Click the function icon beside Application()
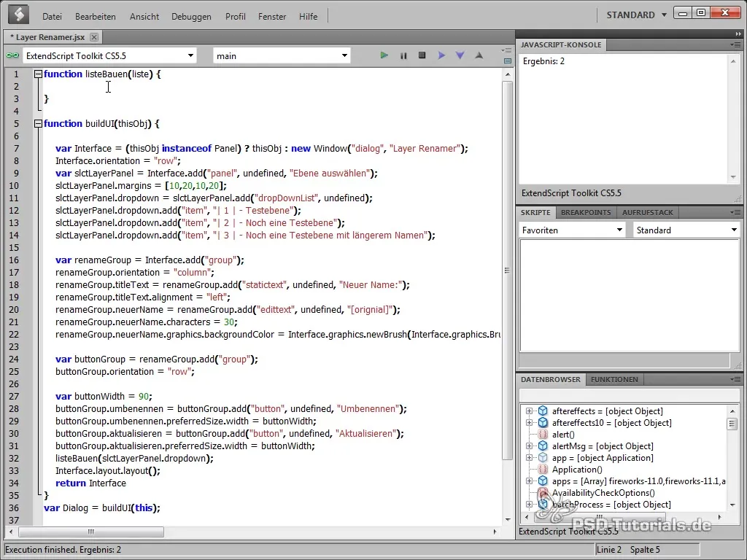Screen dimensions: 747x560 [543, 470]
